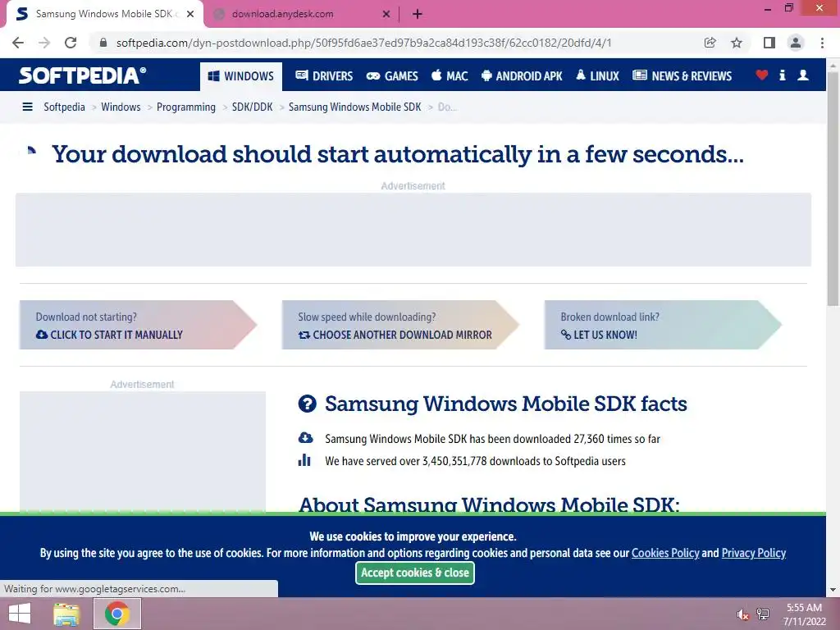Click the Softpedia user account icon

point(803,75)
